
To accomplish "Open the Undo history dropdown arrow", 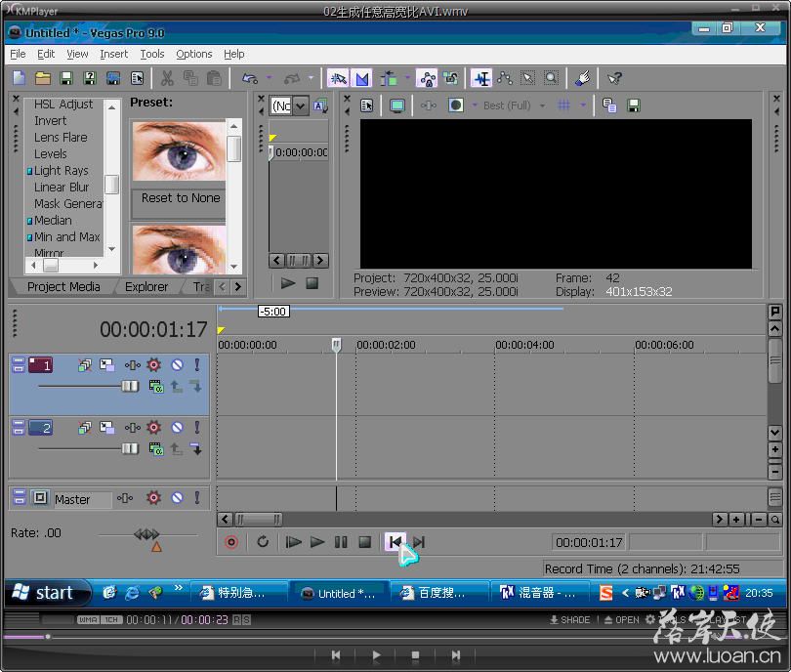I will point(269,78).
